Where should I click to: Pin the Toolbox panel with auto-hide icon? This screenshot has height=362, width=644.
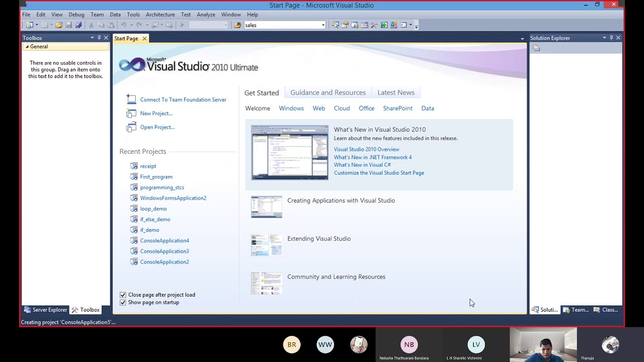pos(99,38)
